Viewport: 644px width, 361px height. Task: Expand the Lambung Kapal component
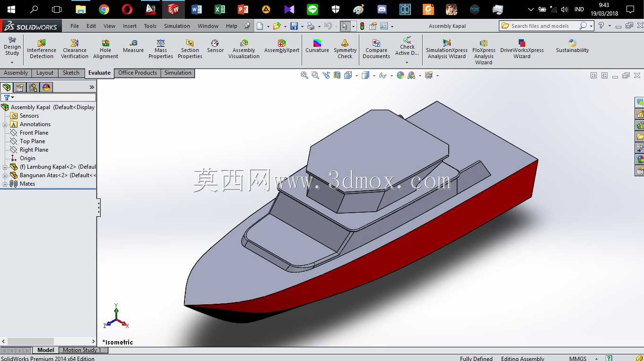click(5, 167)
